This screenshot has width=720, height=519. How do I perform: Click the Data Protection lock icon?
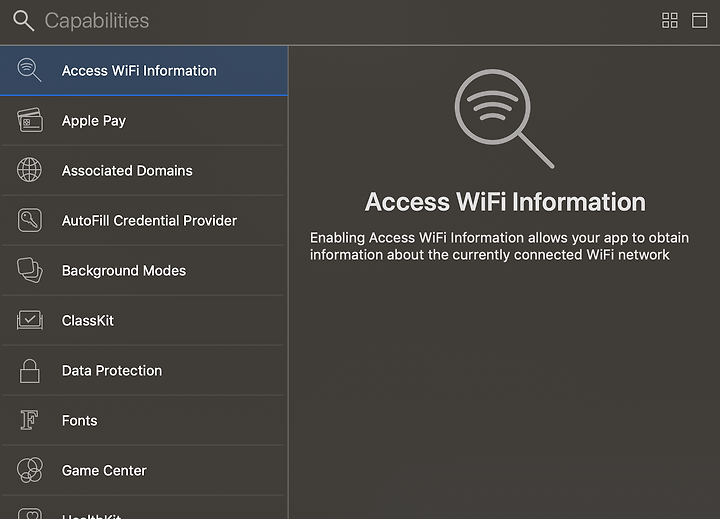coord(29,371)
